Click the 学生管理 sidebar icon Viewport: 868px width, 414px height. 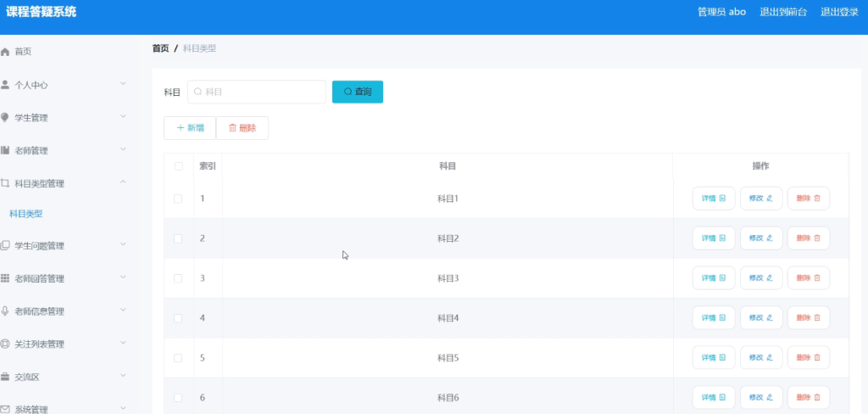(5, 117)
